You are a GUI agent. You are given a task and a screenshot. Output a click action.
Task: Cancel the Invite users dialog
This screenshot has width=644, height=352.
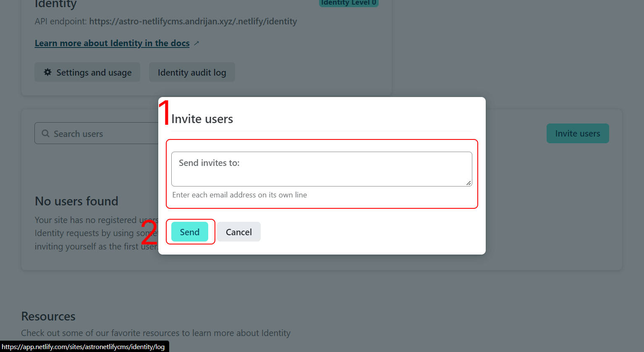238,232
